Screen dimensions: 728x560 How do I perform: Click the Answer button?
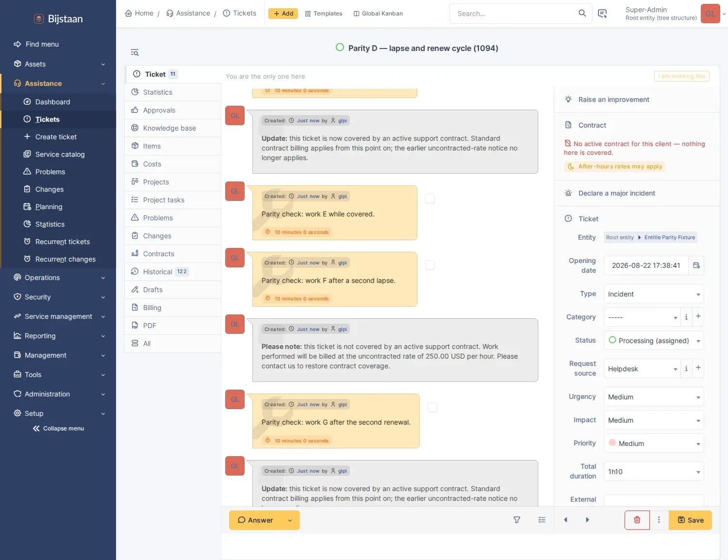click(255, 520)
